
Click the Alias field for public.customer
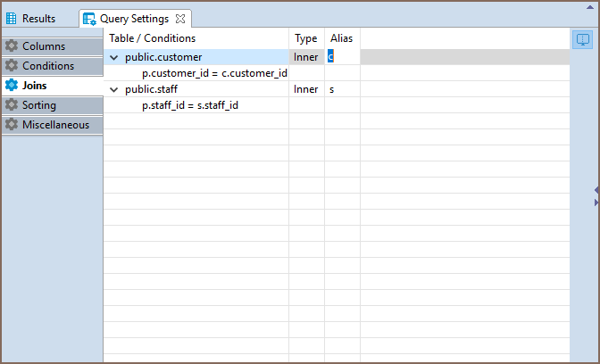[x=342, y=57]
